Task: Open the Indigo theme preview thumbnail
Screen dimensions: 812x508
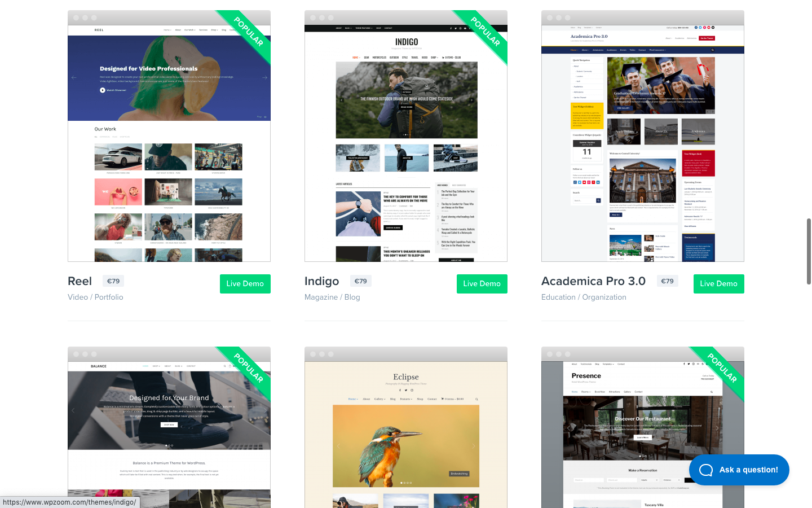Action: pos(406,136)
